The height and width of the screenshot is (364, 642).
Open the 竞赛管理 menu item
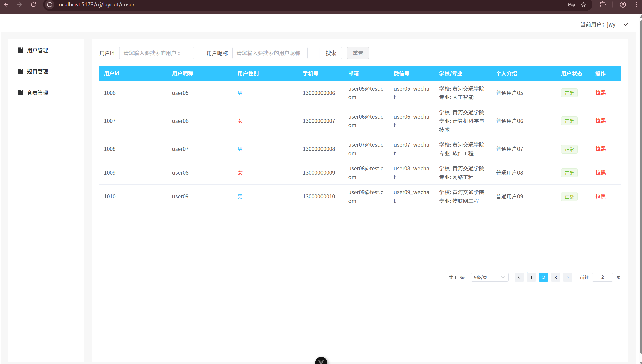[37, 93]
